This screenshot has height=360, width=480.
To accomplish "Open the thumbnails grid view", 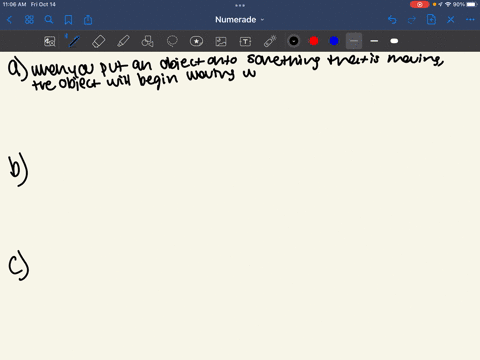I will point(29,20).
